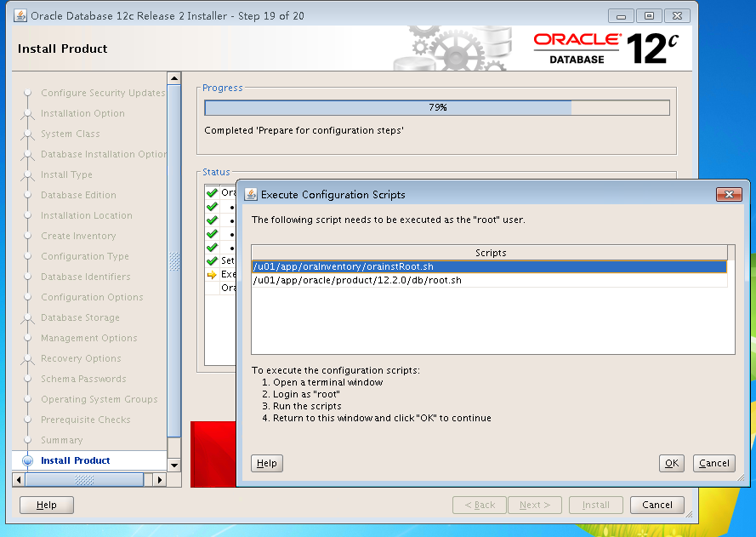
Task: Select Configure Security Updates step
Action: (103, 93)
